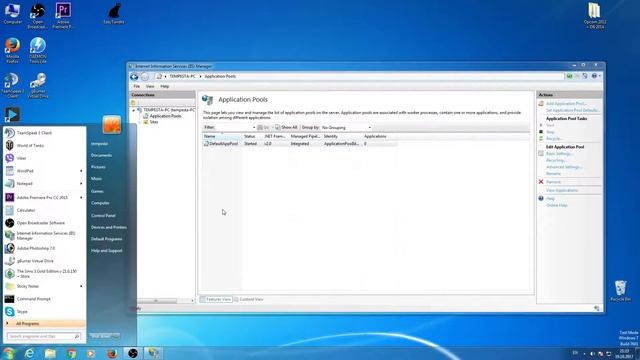Click the Integrated pipeline cell
This screenshot has width=640, height=360.
coord(300,144)
